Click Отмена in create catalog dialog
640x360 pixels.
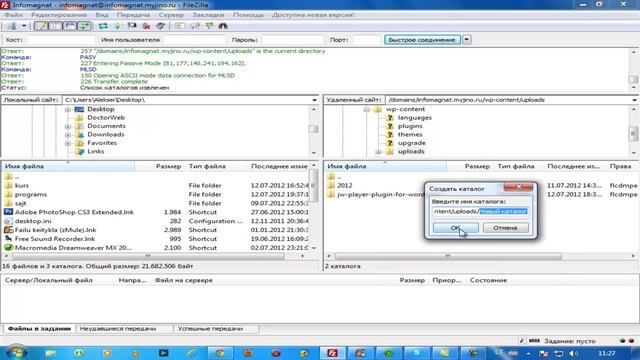coord(505,228)
